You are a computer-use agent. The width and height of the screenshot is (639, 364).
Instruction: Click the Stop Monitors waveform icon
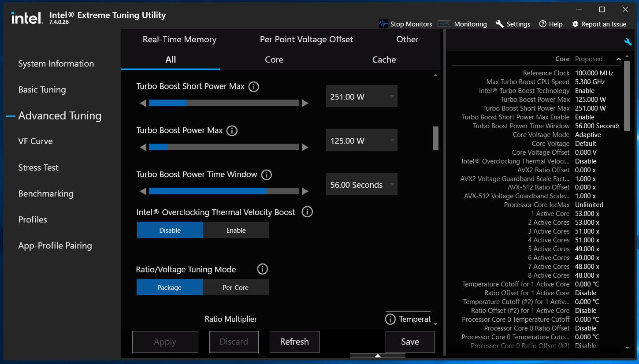[x=383, y=24]
